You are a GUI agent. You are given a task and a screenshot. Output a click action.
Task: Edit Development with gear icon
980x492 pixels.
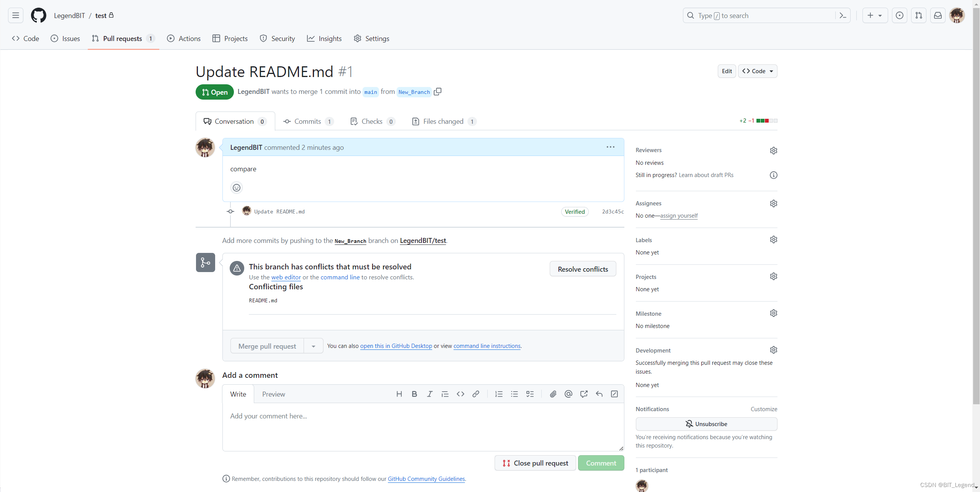coord(774,350)
